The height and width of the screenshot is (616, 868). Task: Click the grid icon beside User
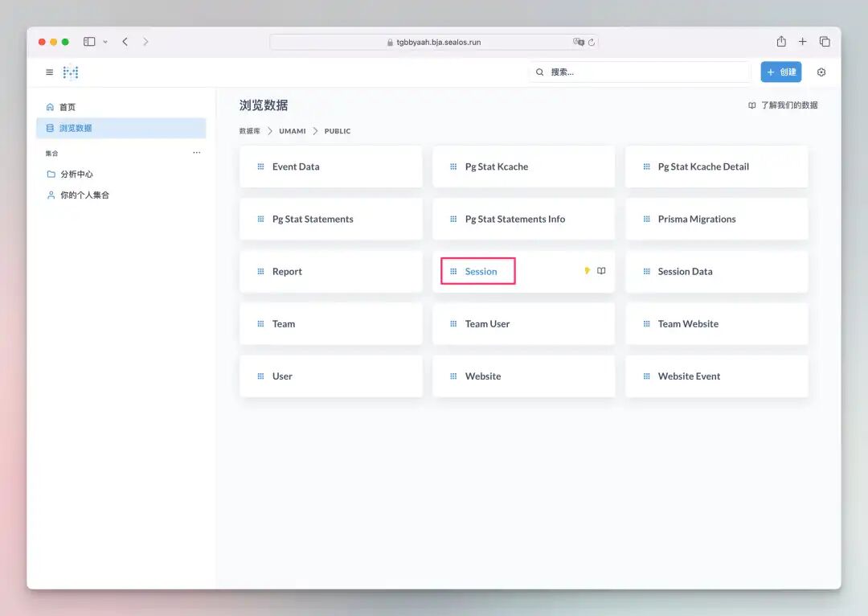click(260, 376)
